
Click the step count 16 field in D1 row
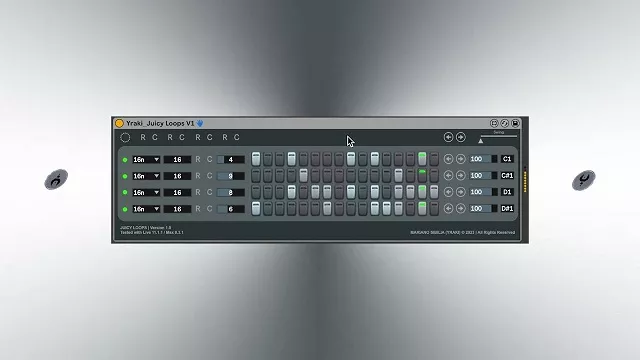pyautogui.click(x=177, y=192)
